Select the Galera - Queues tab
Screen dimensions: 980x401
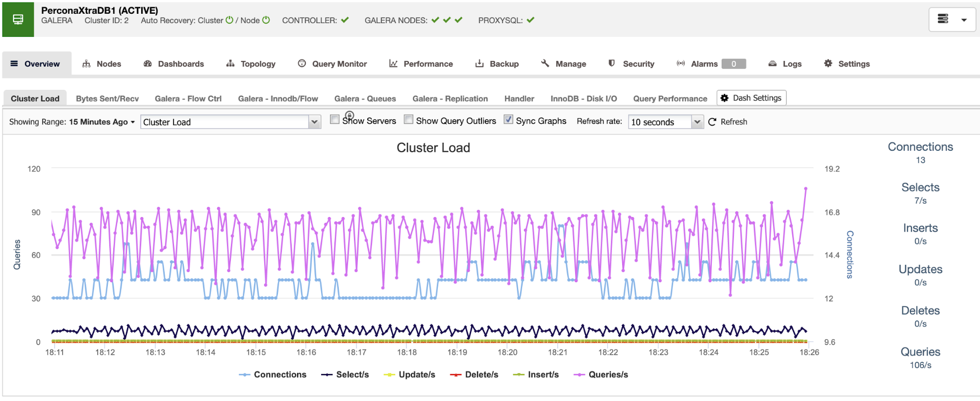point(365,99)
